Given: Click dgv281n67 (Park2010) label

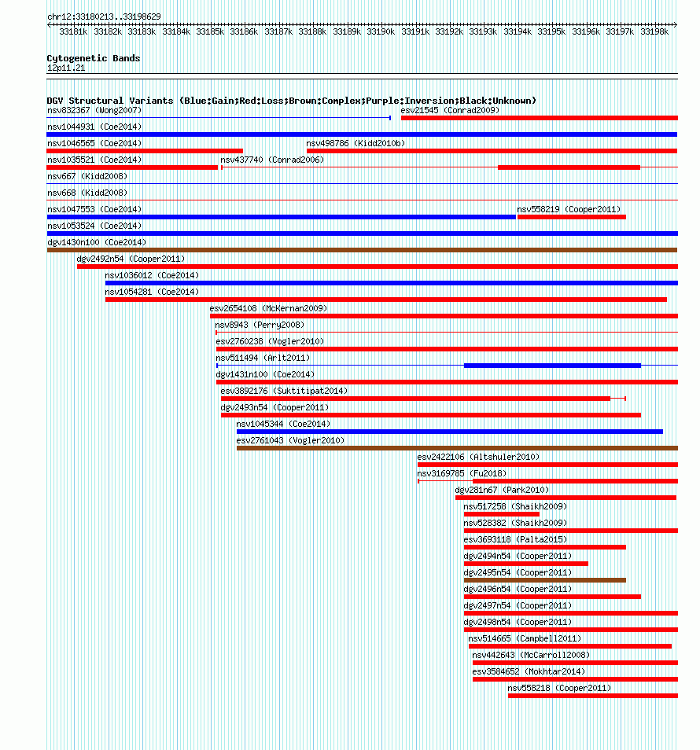Looking at the screenshot, I should pos(502,490).
